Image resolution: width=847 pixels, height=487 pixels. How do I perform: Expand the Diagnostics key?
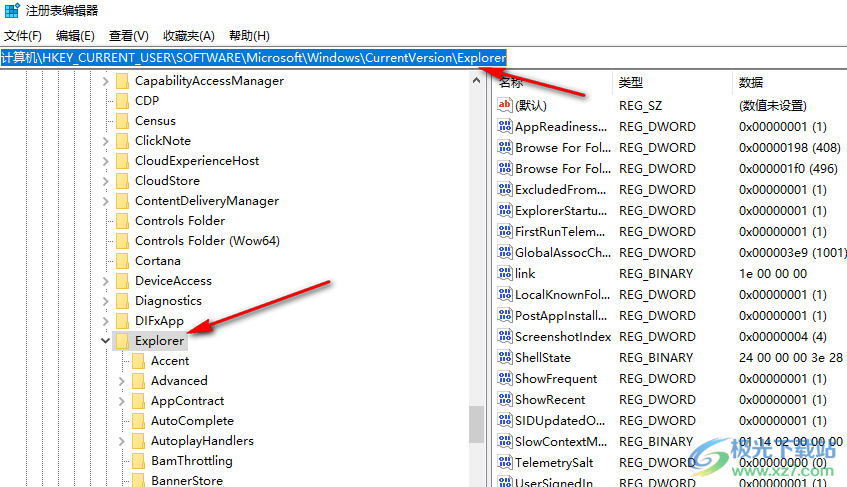coord(106,301)
